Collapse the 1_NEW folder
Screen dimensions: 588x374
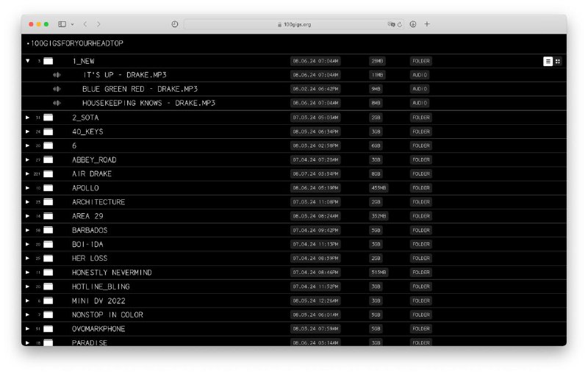28,61
